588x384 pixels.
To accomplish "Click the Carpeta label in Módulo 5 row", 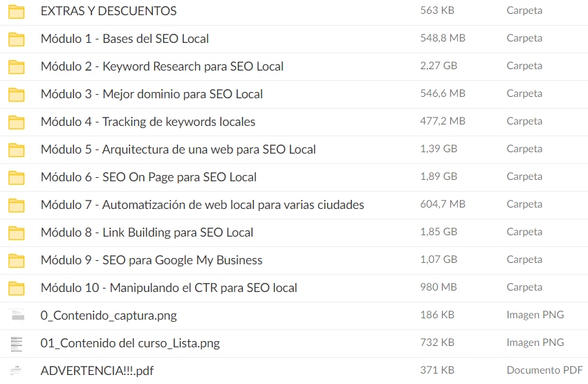I will point(524,149).
